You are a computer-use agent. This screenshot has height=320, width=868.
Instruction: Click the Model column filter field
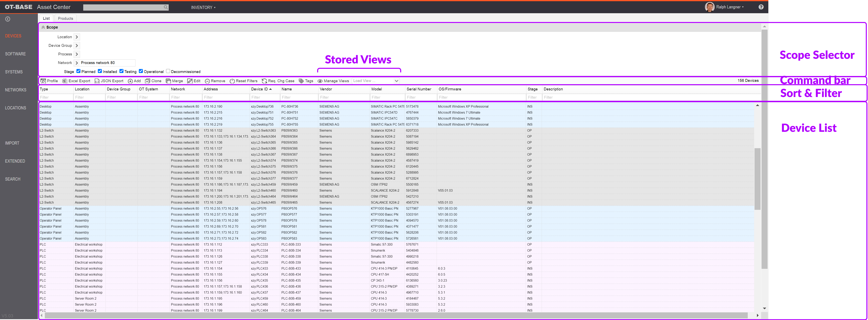point(387,97)
